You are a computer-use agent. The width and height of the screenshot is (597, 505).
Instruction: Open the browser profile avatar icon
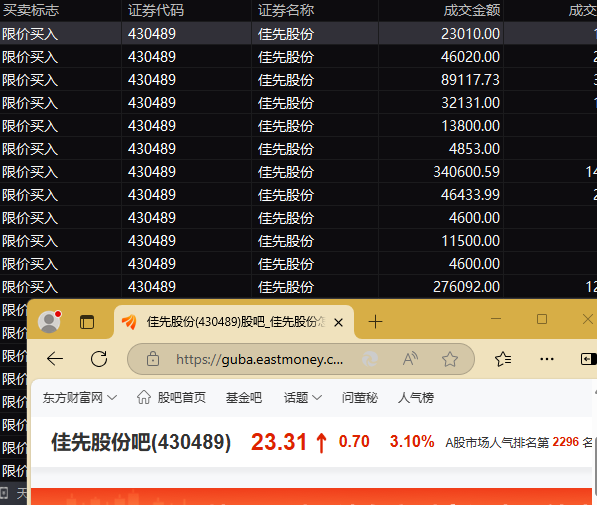(49, 322)
